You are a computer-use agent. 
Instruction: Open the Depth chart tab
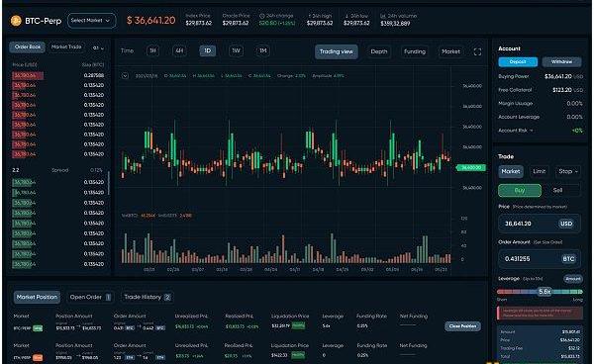[x=379, y=51]
